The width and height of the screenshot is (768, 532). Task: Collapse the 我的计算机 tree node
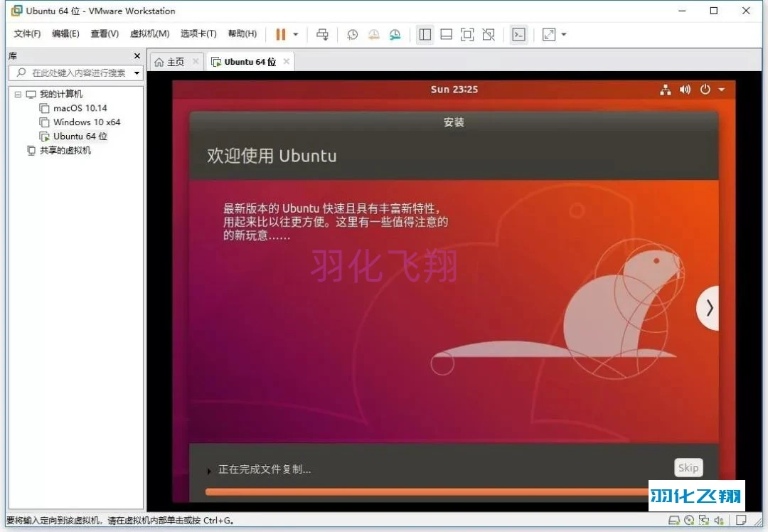[18, 94]
